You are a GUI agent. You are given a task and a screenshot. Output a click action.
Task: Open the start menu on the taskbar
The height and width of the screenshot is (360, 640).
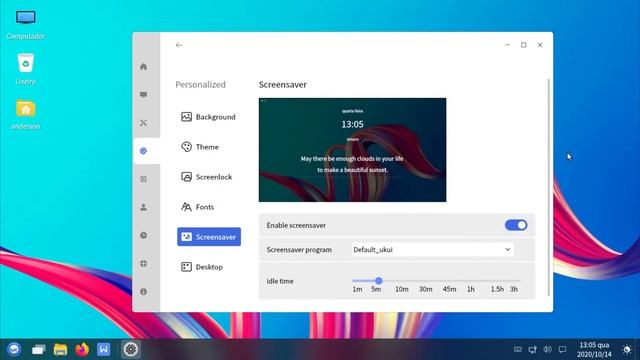point(14,349)
